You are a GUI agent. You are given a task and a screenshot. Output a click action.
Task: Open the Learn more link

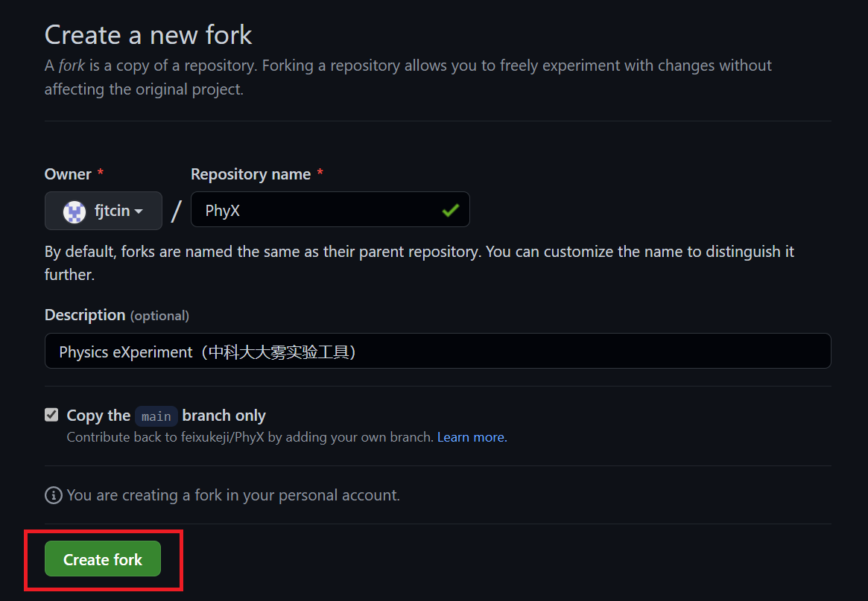pos(472,437)
